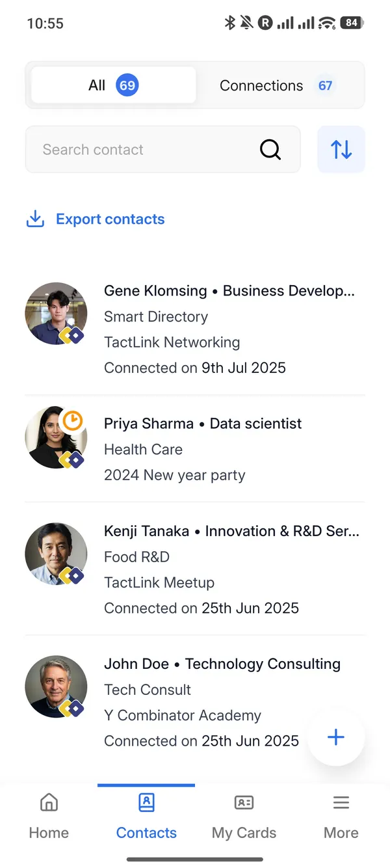390x868 pixels.
Task: Tap the TactLink badge on Kenji's avatar
Action: [71, 576]
